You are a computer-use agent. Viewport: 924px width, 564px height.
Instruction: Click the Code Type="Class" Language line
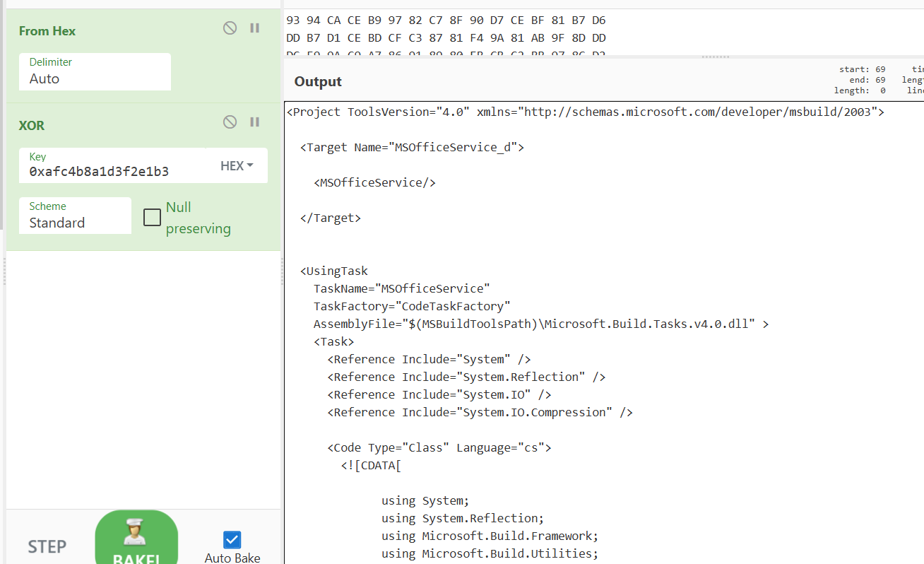(x=439, y=448)
